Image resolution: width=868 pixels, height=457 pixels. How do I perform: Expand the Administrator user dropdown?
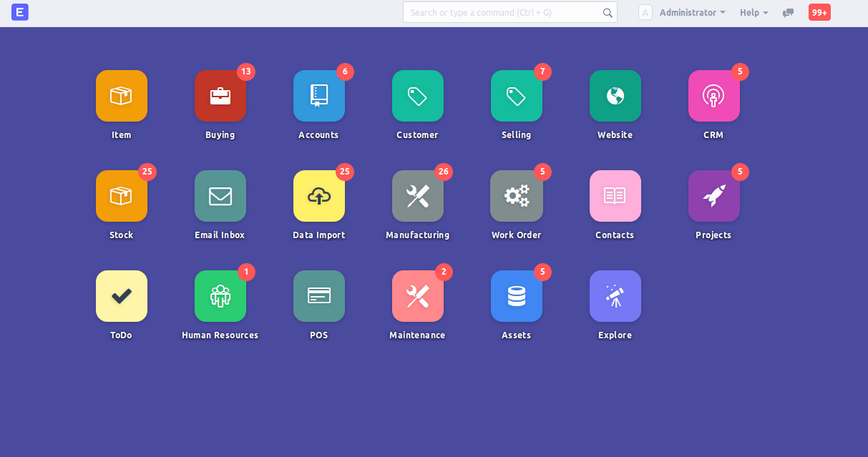tap(691, 13)
